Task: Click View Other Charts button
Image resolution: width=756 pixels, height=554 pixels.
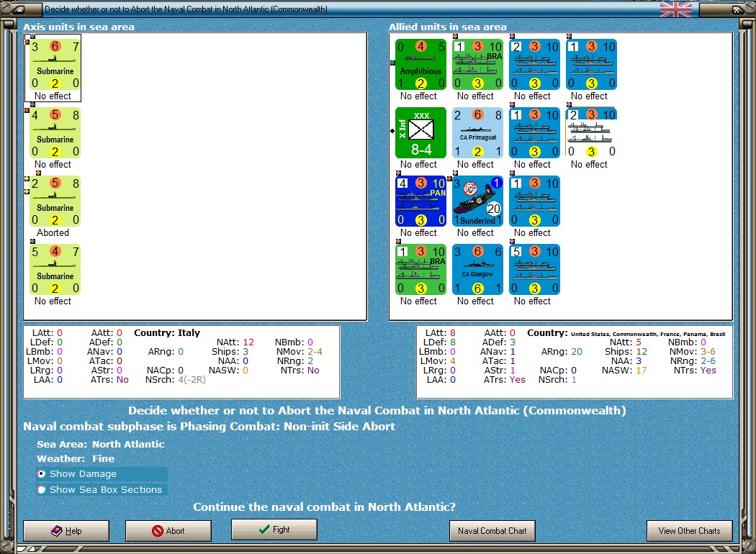Action: tap(690, 531)
